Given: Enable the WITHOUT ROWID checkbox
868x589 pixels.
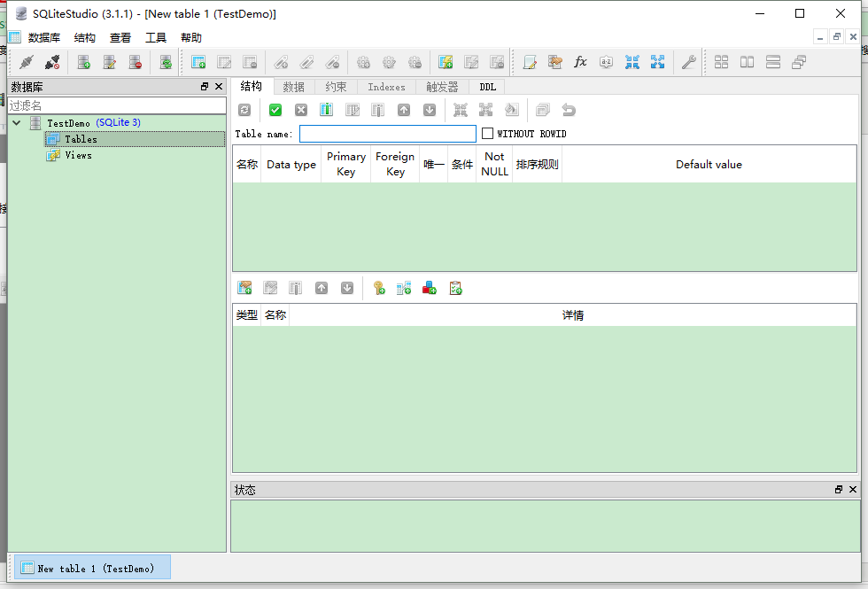Looking at the screenshot, I should (488, 134).
